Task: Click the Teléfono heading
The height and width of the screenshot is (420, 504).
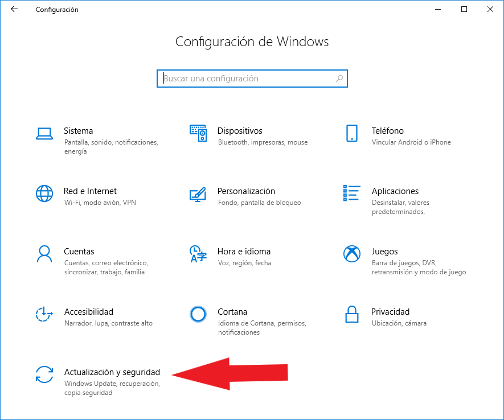Action: pos(388,131)
